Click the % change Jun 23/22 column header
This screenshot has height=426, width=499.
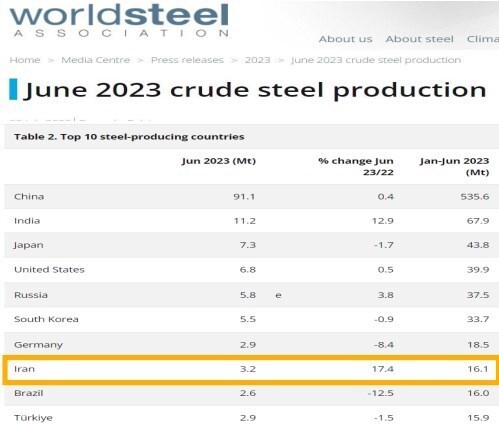tap(356, 166)
